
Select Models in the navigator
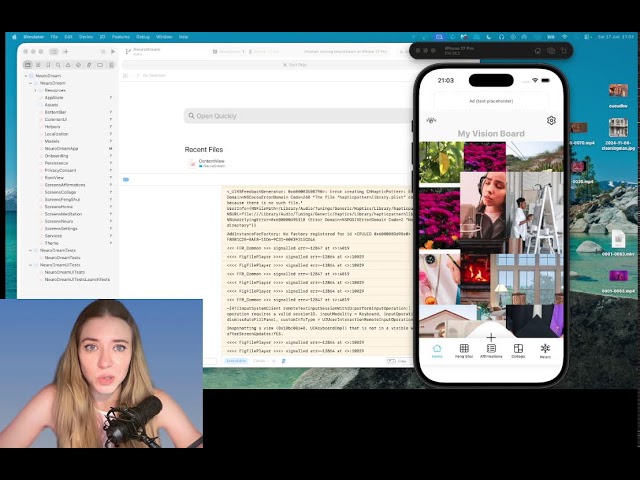tap(51, 141)
